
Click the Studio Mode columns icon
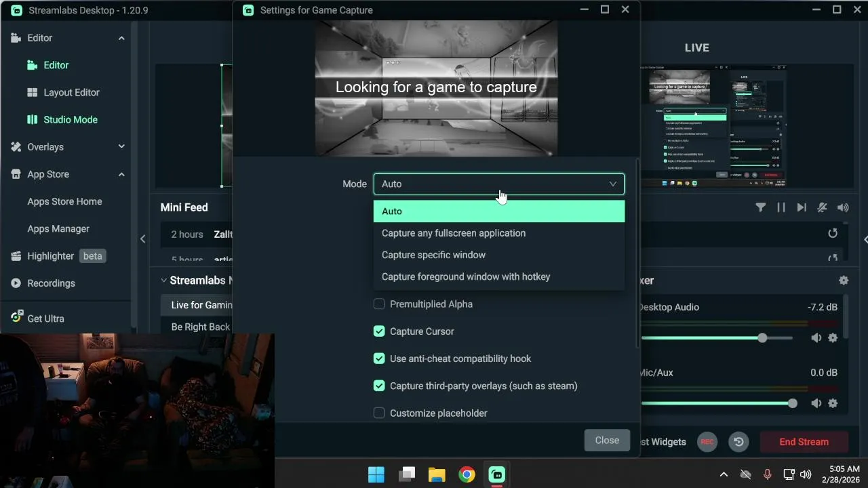[32, 119]
